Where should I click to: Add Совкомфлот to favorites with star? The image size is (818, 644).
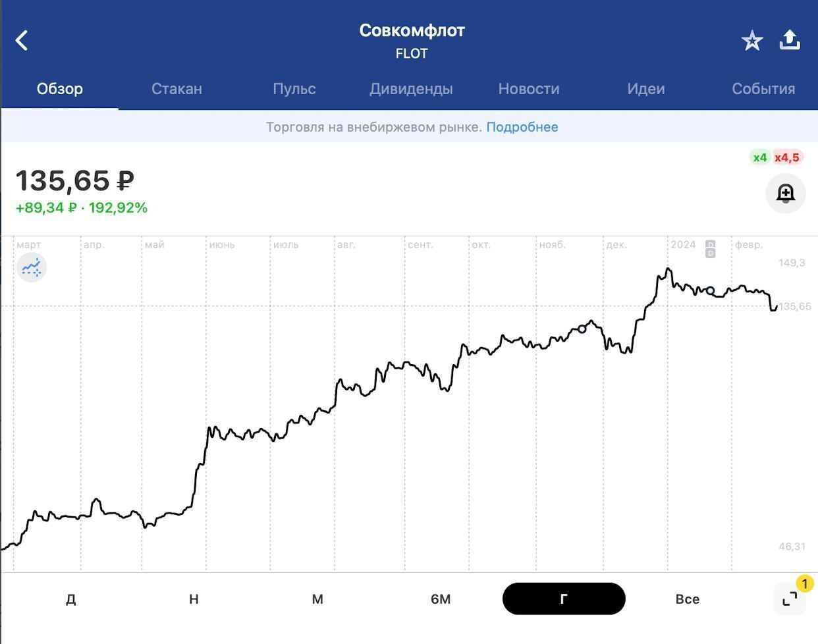tap(751, 41)
